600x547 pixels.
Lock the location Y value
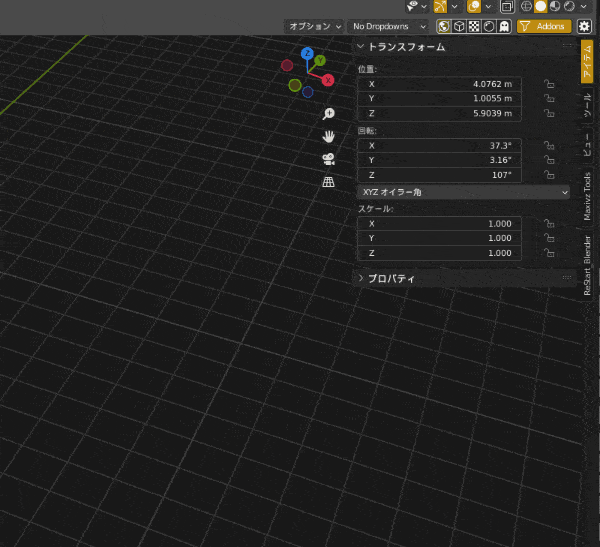coord(549,98)
